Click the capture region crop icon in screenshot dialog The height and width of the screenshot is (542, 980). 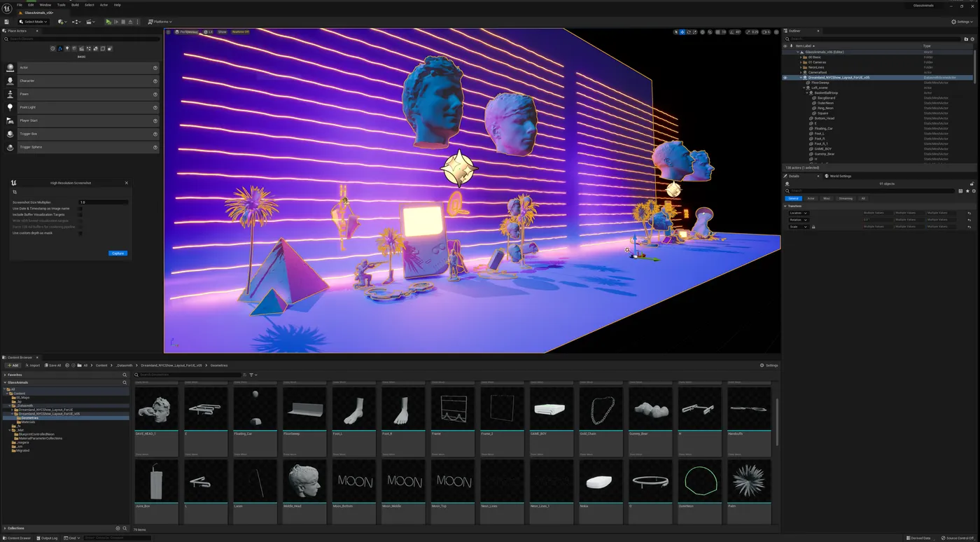(x=13, y=191)
